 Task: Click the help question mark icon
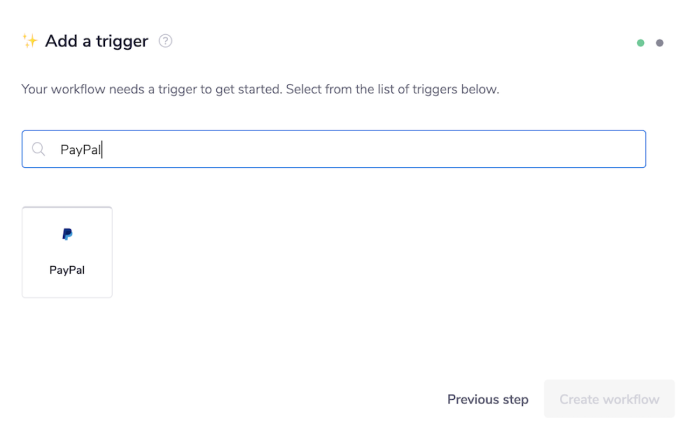click(x=166, y=41)
